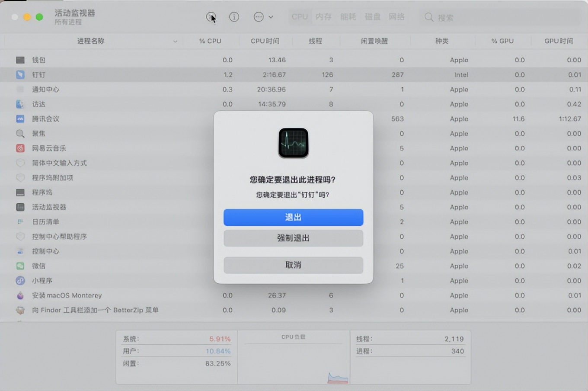Screen dimensions: 588x391
Task: Switch to the 内存 tab
Action: [x=323, y=17]
